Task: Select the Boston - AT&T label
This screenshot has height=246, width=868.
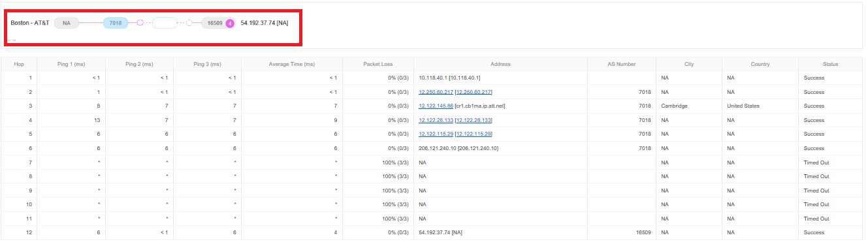Action: tap(29, 23)
